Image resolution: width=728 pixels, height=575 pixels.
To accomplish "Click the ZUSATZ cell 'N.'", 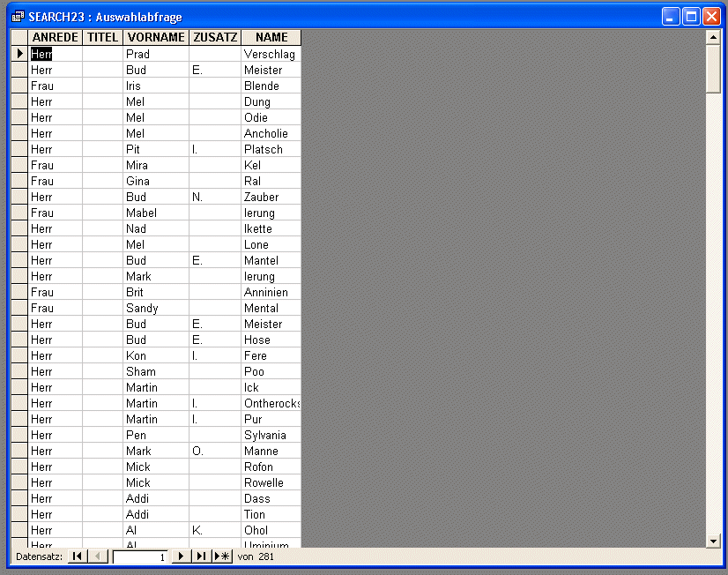I will point(215,197).
